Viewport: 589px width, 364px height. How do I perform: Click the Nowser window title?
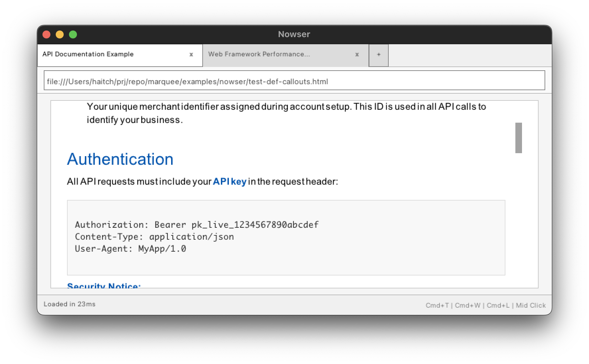[x=294, y=34]
